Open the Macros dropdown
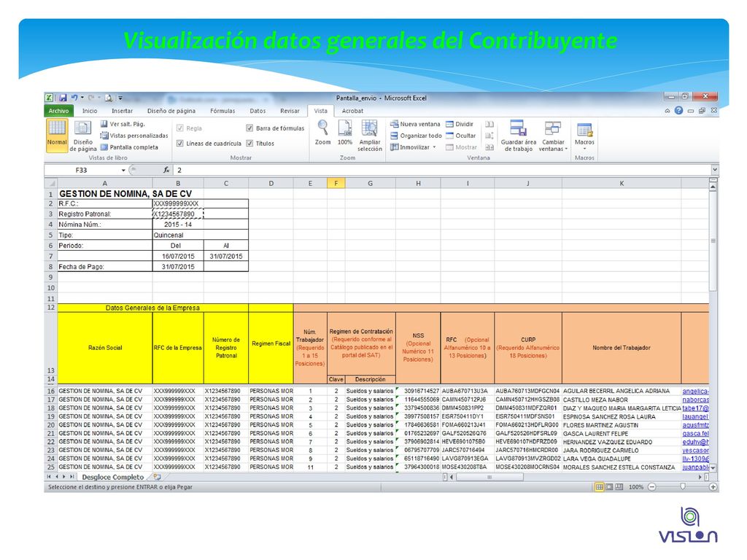747x560 pixels. 584,136
